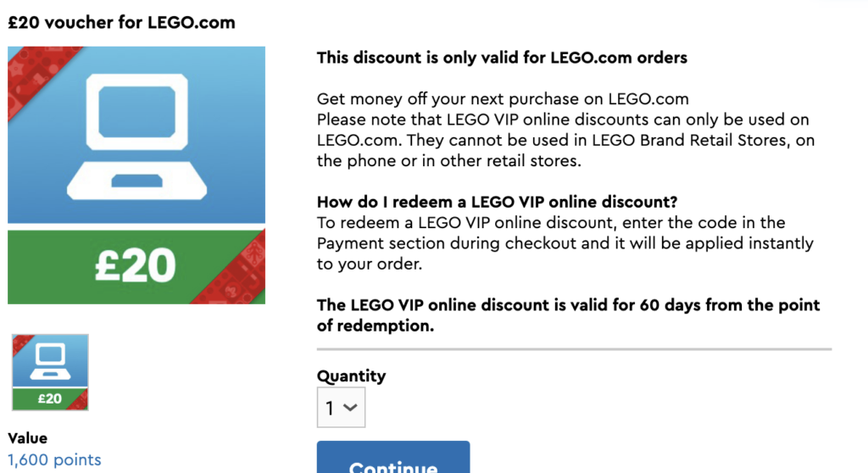Click 'This discount is only valid for LEGO.com orders' heading
The width and height of the screenshot is (868, 473).
(x=502, y=58)
